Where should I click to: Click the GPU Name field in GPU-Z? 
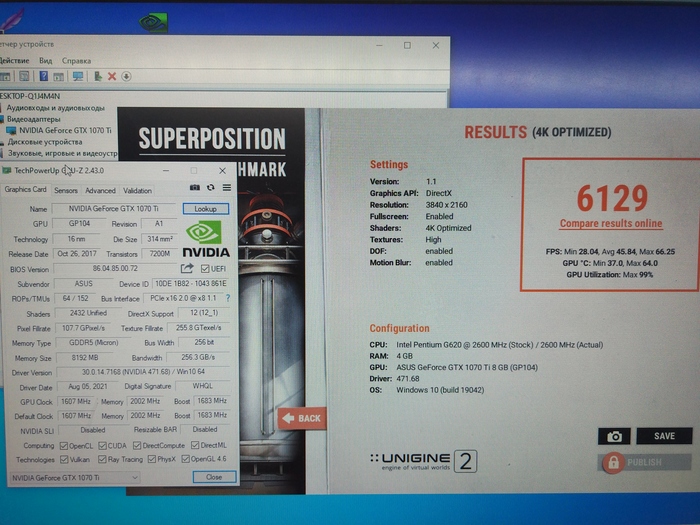click(x=113, y=208)
